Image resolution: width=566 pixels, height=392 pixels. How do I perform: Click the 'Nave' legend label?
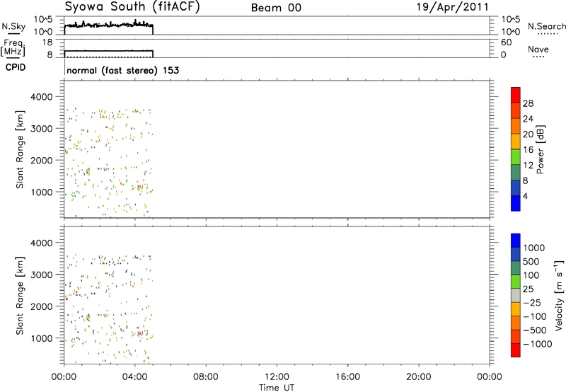tap(538, 50)
